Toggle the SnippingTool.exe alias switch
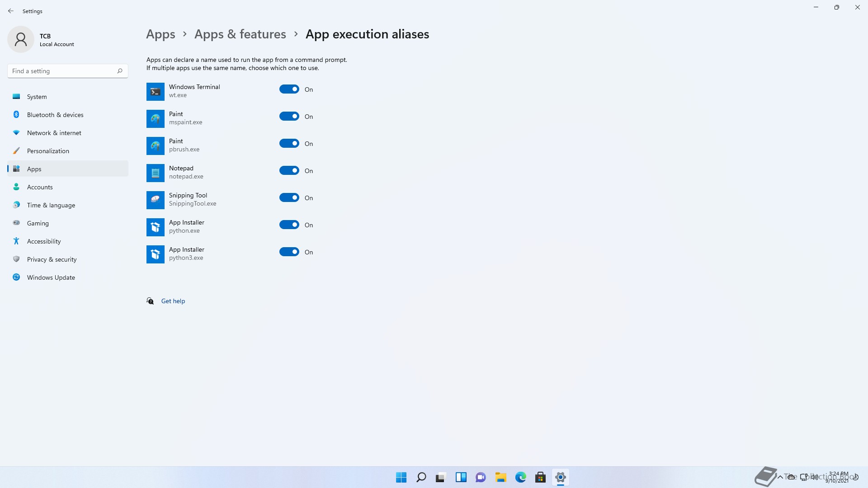The height and width of the screenshot is (488, 868). tap(289, 198)
